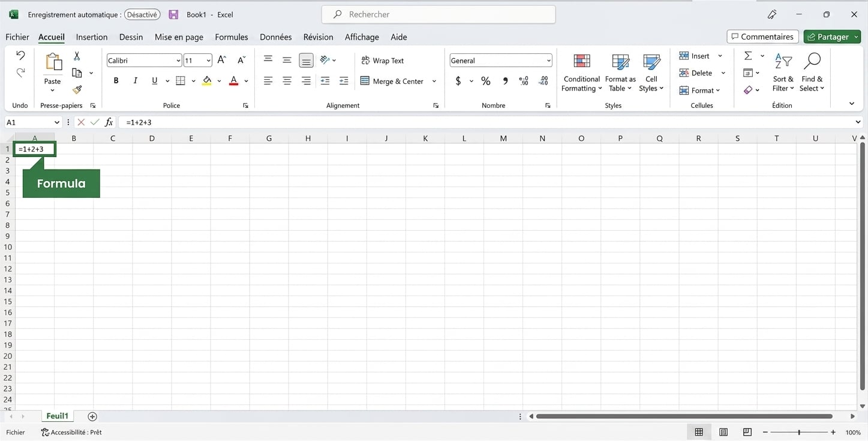868x441 pixels.
Task: Click the Save floppy disk icon
Action: pyautogui.click(x=173, y=14)
